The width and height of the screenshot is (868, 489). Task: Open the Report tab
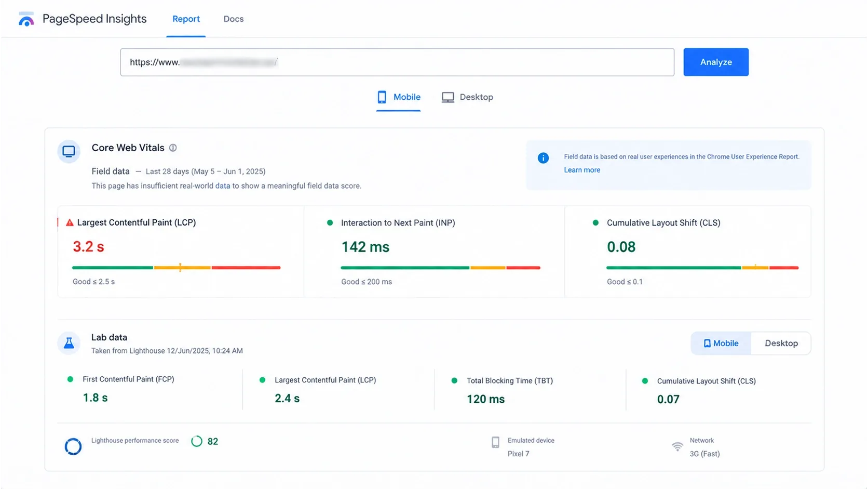(186, 19)
